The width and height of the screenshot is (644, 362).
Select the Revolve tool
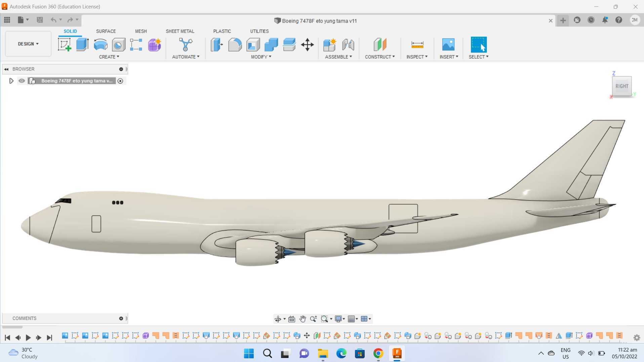coord(100,44)
